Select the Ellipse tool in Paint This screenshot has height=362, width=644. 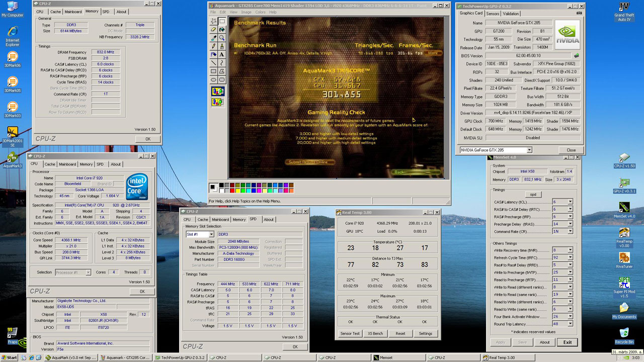coord(214,79)
